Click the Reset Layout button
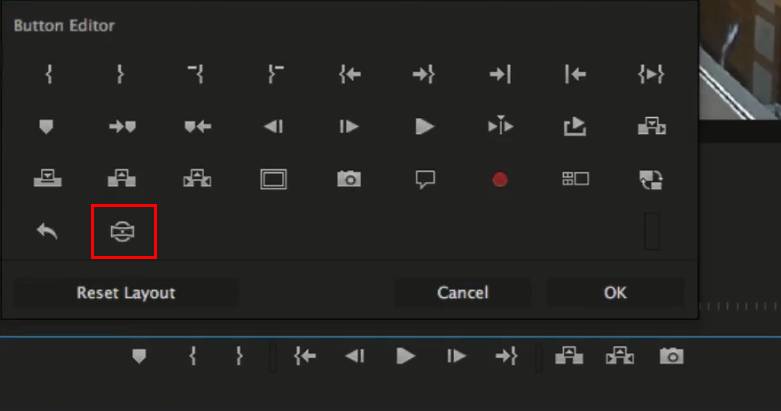781x411 pixels. click(126, 293)
